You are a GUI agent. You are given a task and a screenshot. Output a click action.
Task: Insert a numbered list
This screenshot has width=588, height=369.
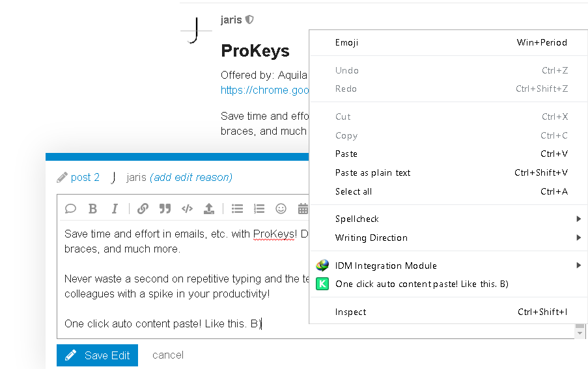point(259,209)
